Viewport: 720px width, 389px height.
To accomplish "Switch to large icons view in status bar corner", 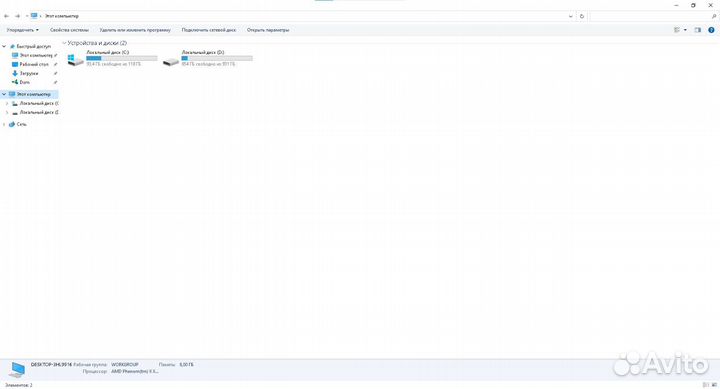I will [714, 385].
